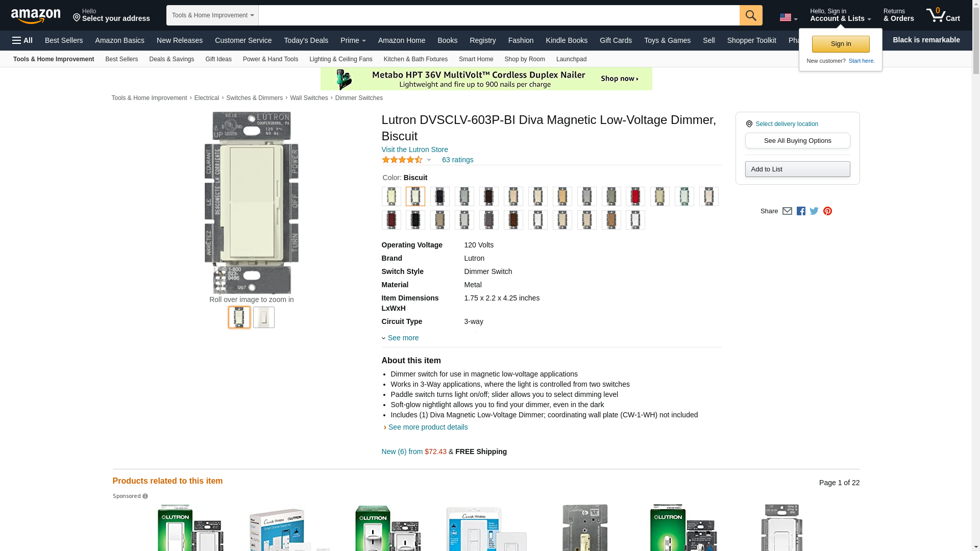
Task: Share product on Pinterest icon
Action: tap(827, 211)
